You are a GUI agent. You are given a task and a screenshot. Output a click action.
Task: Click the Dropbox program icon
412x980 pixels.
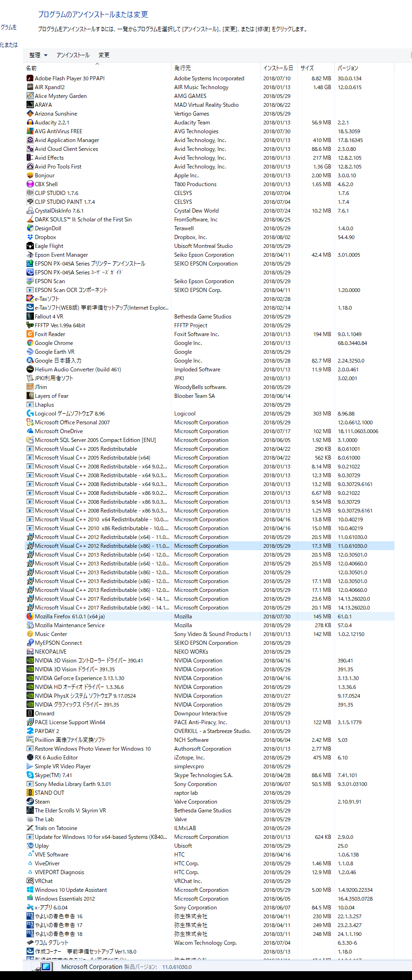click(x=30, y=237)
